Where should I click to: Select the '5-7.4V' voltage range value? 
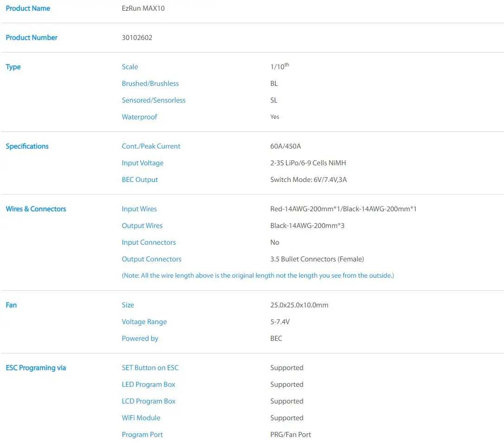pyautogui.click(x=280, y=322)
